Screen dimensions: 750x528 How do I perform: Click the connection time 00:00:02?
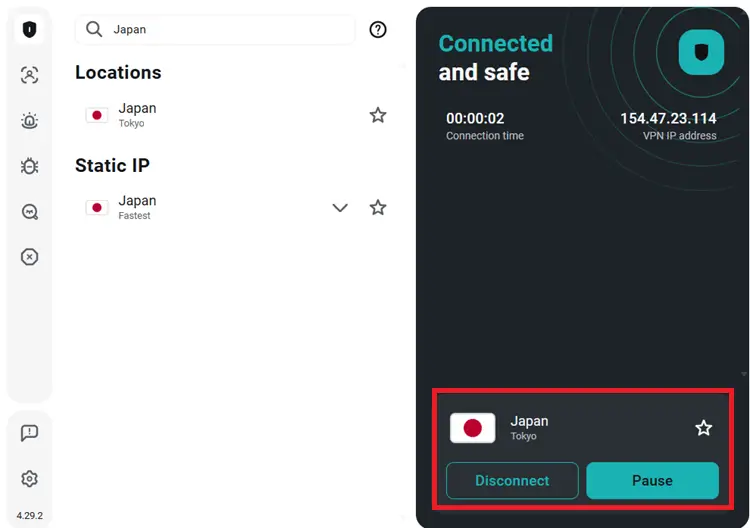coord(475,119)
